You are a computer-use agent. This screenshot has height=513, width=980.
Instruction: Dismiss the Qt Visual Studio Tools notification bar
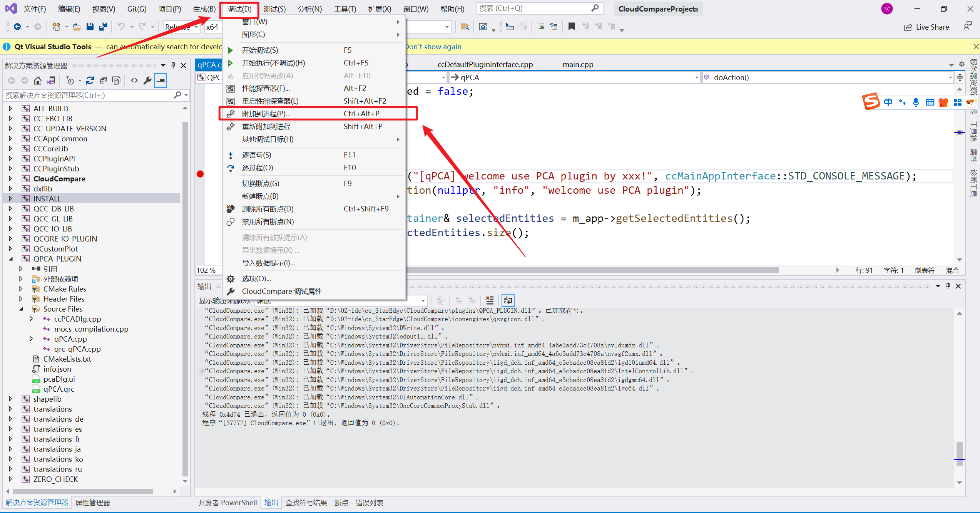pyautogui.click(x=976, y=47)
